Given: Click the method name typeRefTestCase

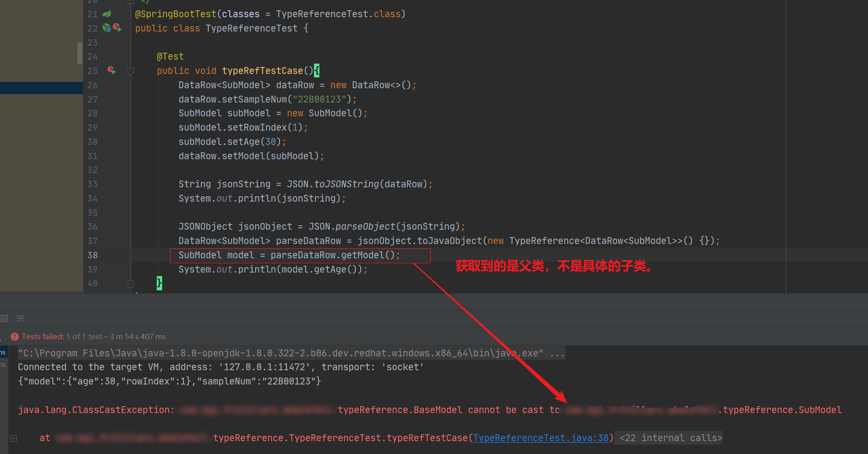Looking at the screenshot, I should (262, 71).
